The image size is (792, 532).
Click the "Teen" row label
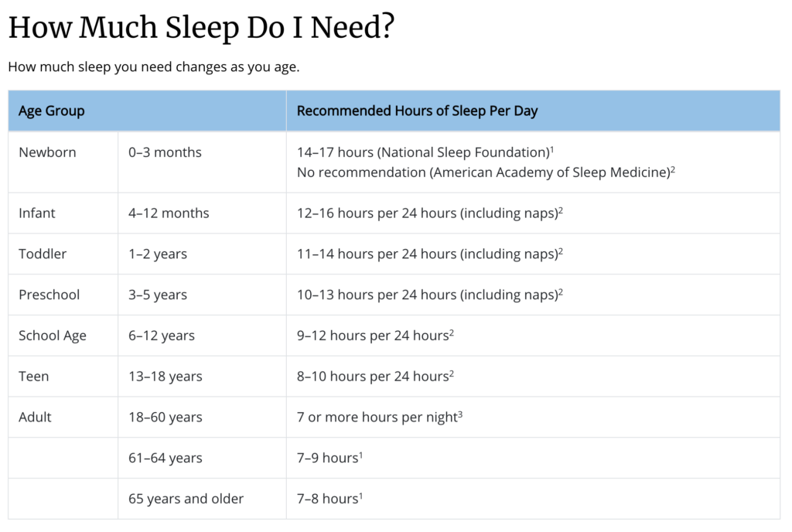pyautogui.click(x=33, y=377)
